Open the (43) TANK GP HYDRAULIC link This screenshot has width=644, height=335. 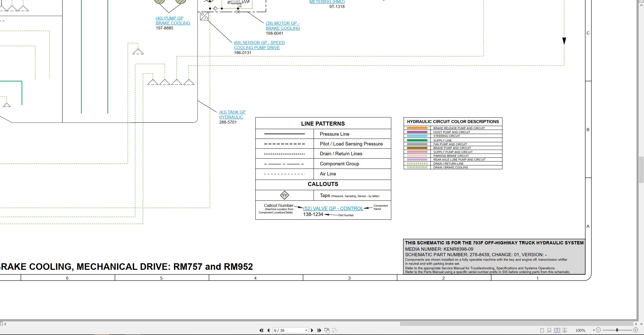click(x=232, y=115)
